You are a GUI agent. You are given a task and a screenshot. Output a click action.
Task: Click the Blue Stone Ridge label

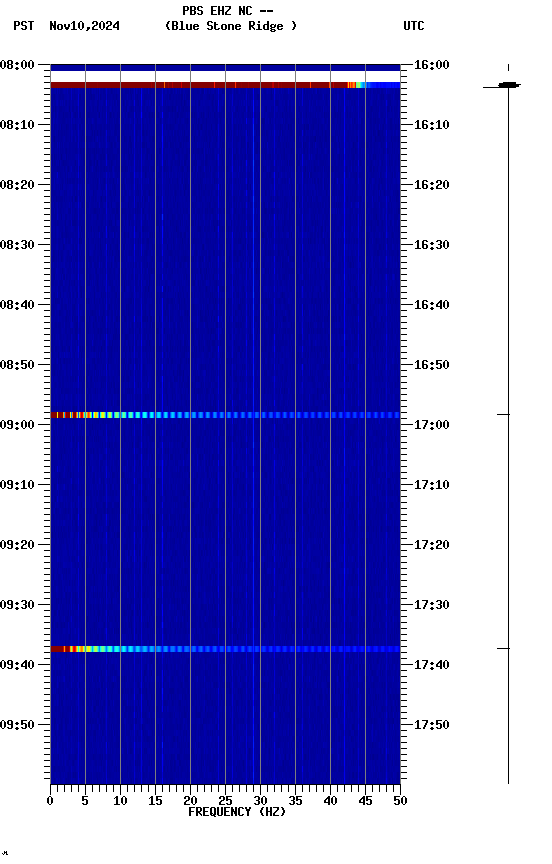[x=230, y=26]
